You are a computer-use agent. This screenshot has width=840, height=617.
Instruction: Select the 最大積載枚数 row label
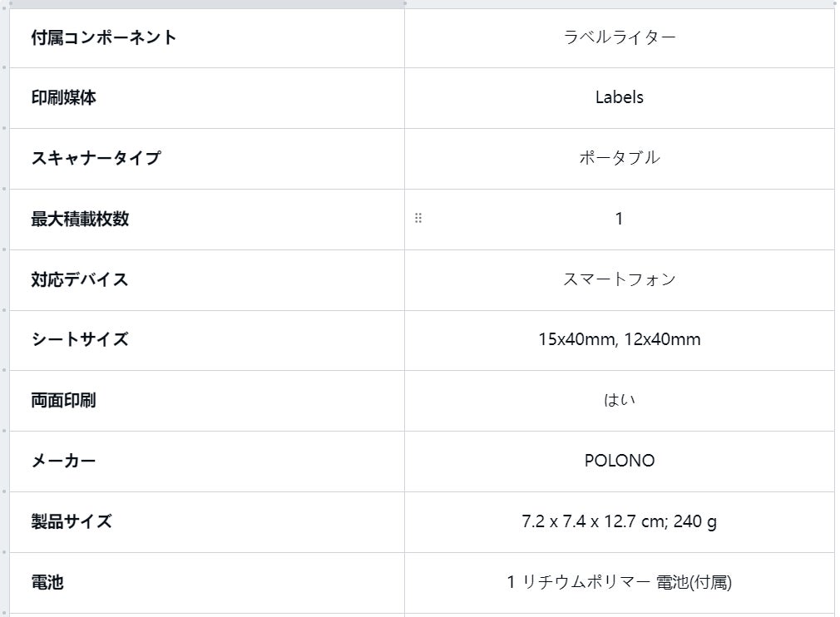pyautogui.click(x=80, y=219)
